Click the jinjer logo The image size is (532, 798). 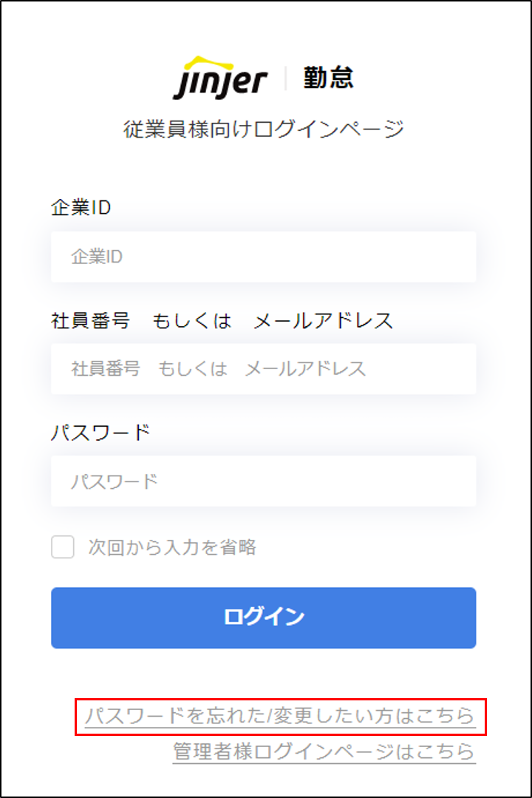click(x=219, y=80)
